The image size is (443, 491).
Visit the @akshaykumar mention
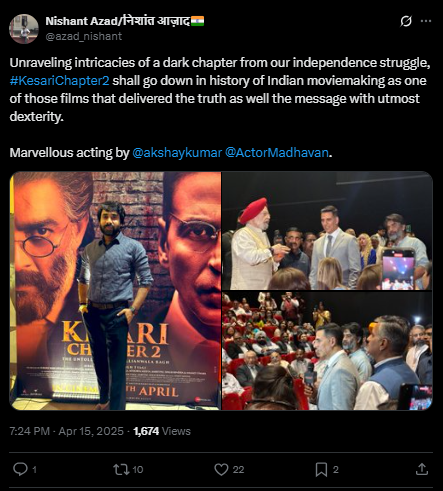[x=177, y=153]
